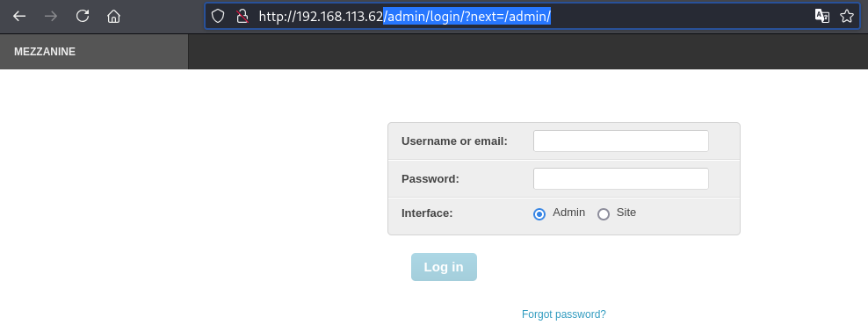
Task: Select the Admin interface radio button
Action: (539, 214)
